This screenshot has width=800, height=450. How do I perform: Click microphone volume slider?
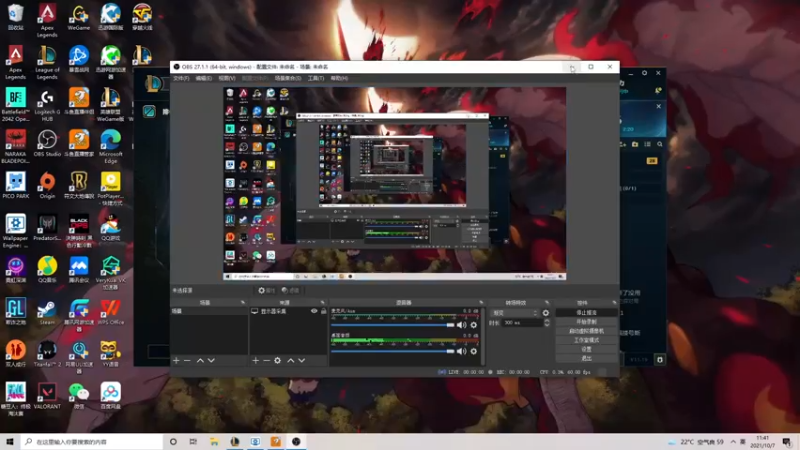tap(392, 325)
